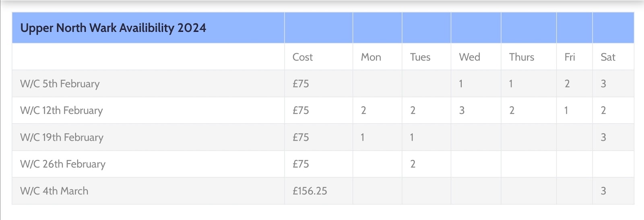Click the 'W/C 19th February' row label

(x=62, y=137)
